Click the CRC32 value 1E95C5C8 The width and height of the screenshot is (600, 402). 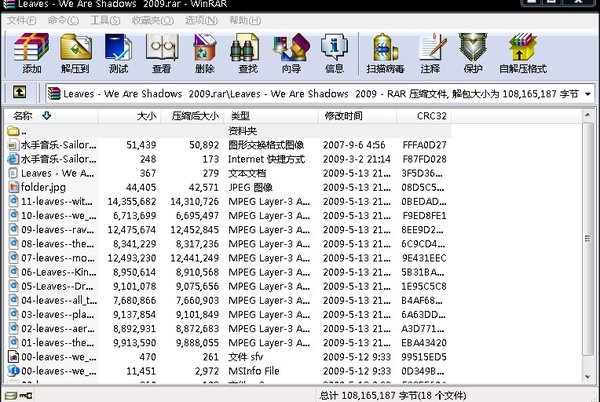tap(424, 286)
